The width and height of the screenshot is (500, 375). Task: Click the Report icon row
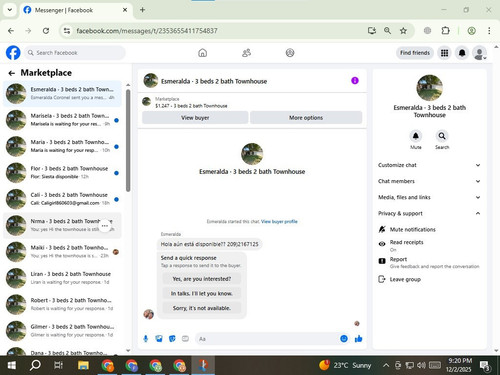click(429, 262)
